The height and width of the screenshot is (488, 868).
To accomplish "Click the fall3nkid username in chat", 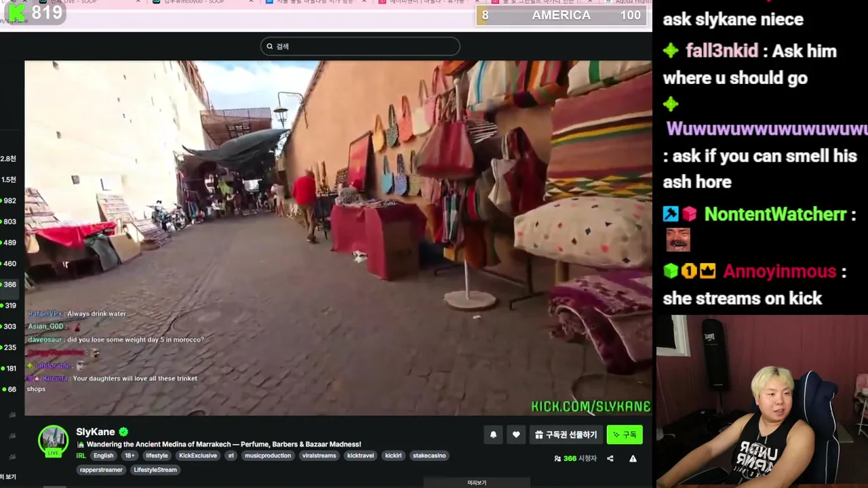I will (722, 51).
